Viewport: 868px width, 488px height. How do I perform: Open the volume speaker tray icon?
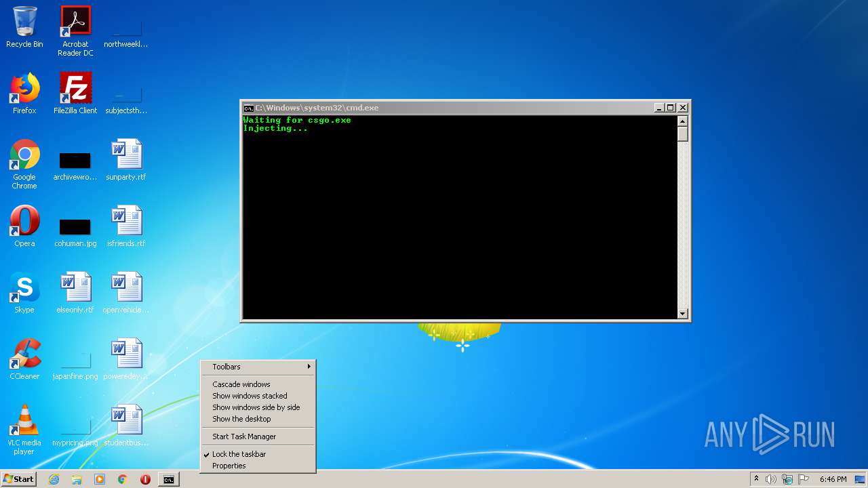tap(771, 479)
